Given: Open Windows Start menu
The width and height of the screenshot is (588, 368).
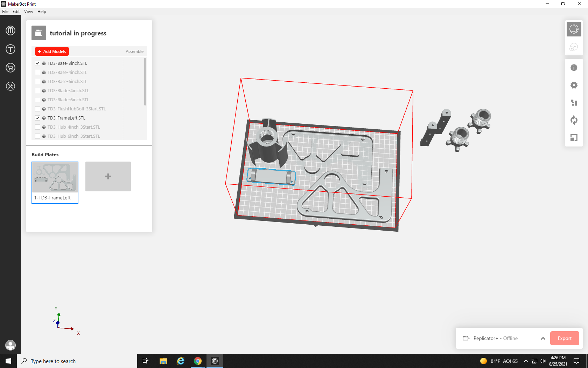Looking at the screenshot, I should pyautogui.click(x=8, y=361).
